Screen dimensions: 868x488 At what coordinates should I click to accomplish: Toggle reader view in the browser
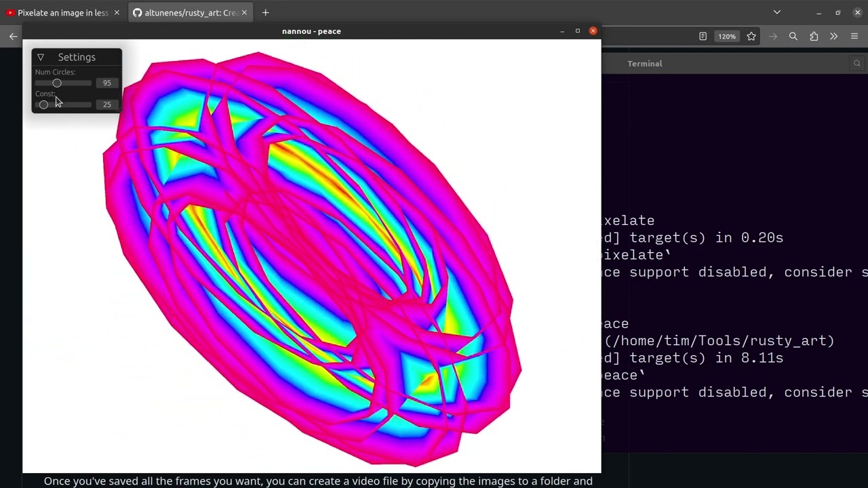click(x=703, y=36)
